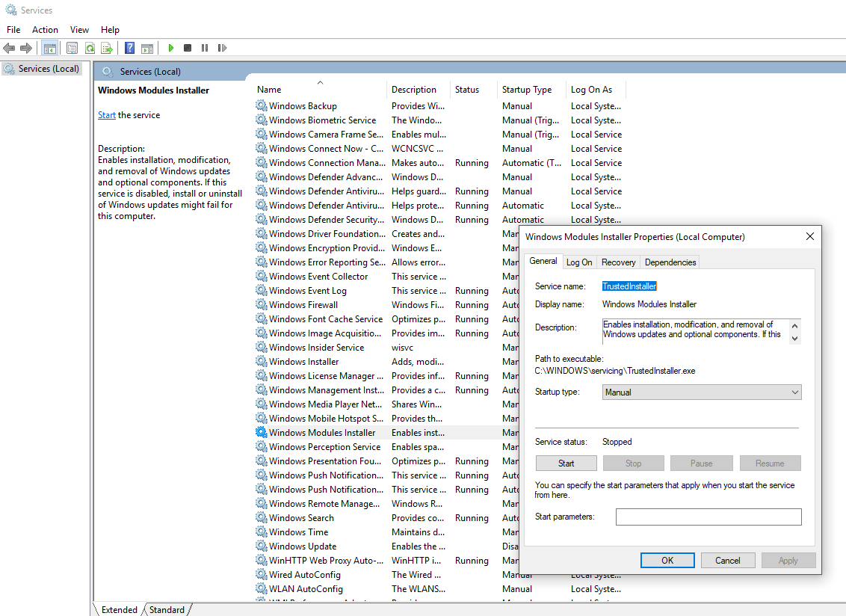Image resolution: width=846 pixels, height=616 pixels.
Task: Open the Startup type dropdown
Action: 701,392
